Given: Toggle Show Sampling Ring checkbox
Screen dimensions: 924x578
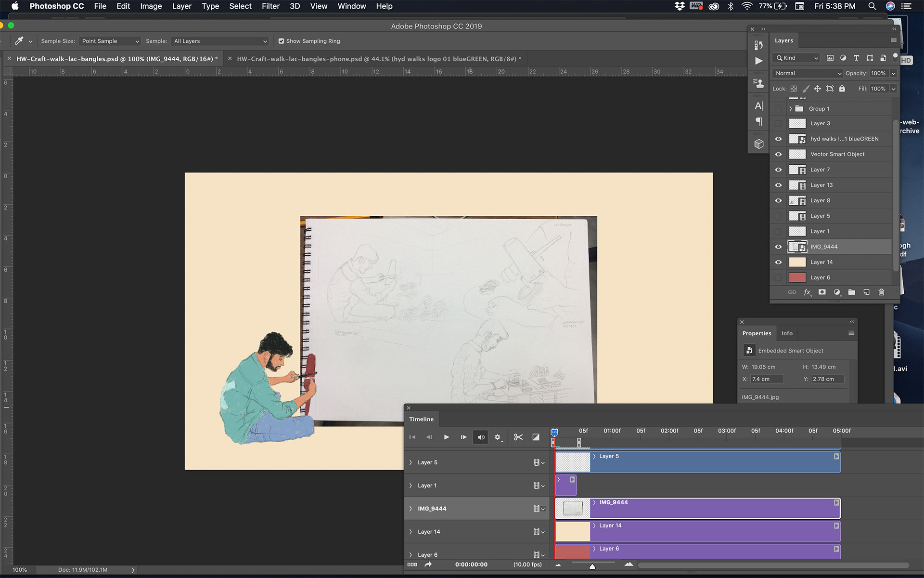Looking at the screenshot, I should click(281, 41).
